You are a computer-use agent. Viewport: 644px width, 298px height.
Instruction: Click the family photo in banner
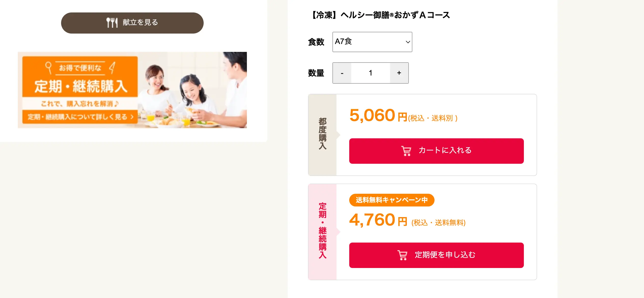(193, 90)
